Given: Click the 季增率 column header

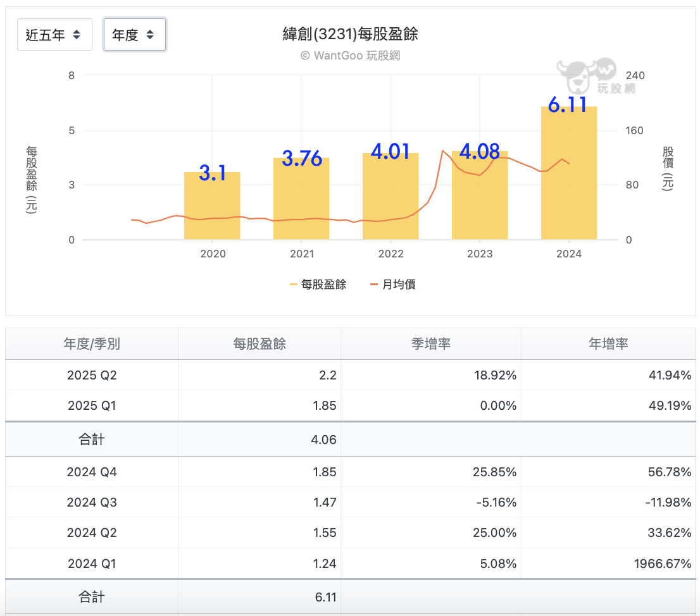Looking at the screenshot, I should click(x=431, y=344).
